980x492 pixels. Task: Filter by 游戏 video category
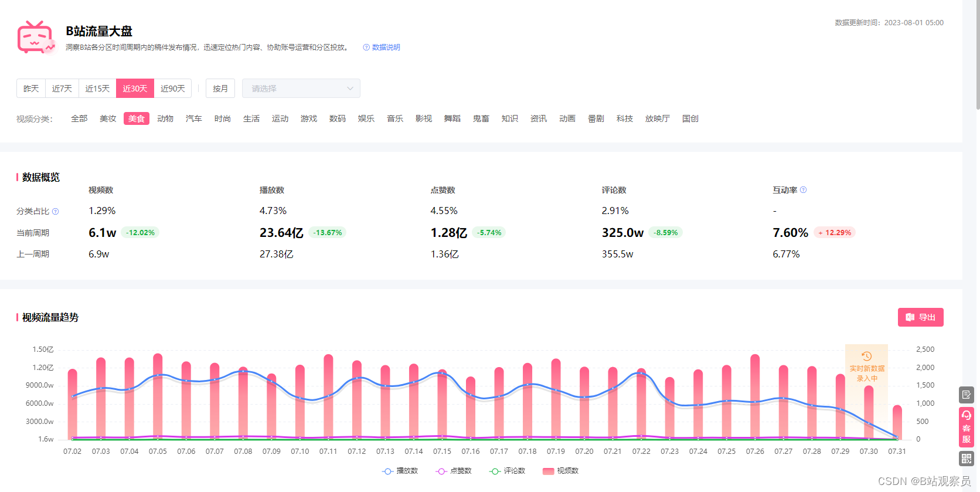click(x=309, y=118)
